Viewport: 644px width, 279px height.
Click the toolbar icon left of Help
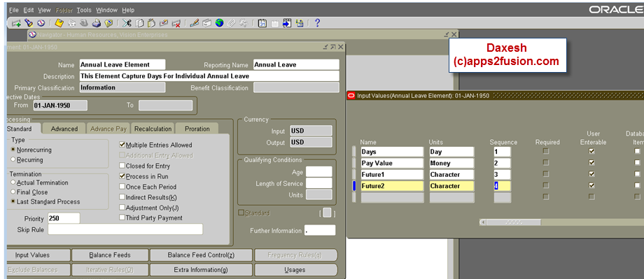300,23
